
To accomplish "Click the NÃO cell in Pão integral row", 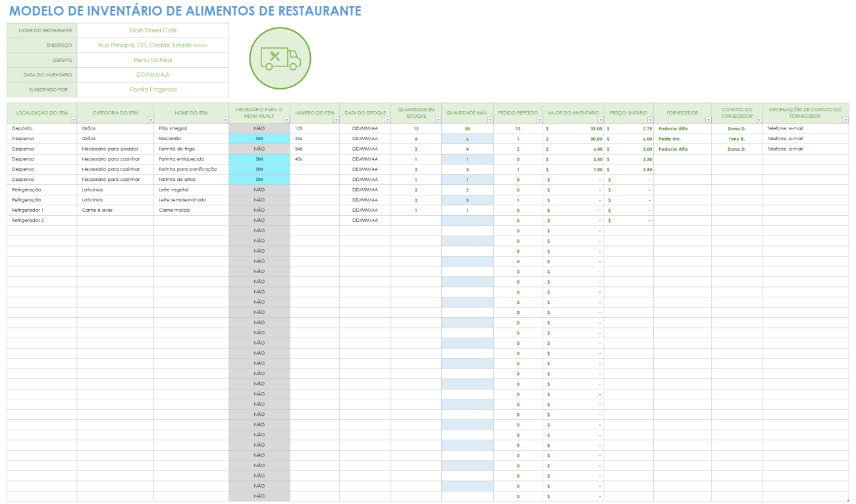I will pyautogui.click(x=259, y=128).
